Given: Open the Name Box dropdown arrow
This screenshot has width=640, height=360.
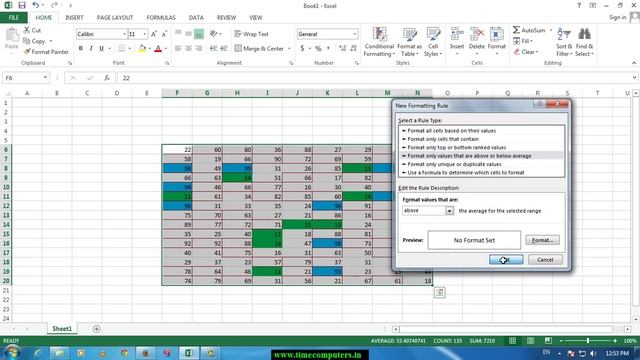Looking at the screenshot, I should pos(45,78).
